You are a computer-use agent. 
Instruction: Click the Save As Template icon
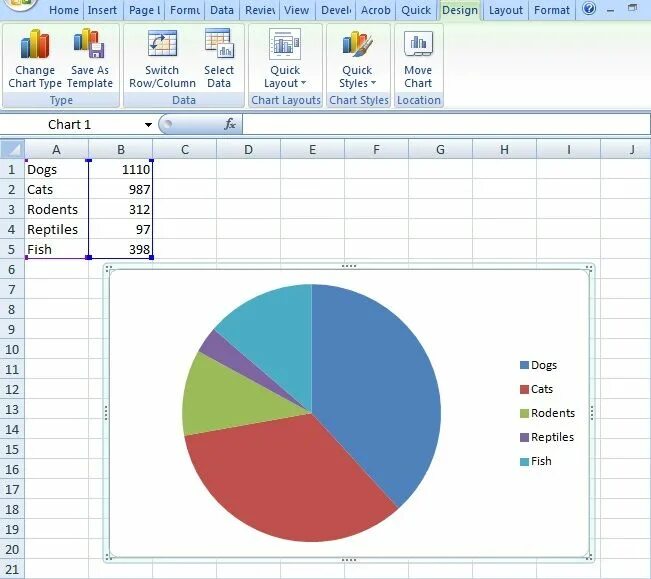click(89, 43)
